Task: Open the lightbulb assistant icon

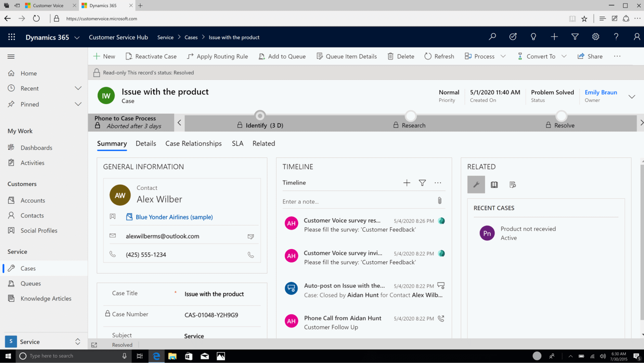Action: point(534,37)
